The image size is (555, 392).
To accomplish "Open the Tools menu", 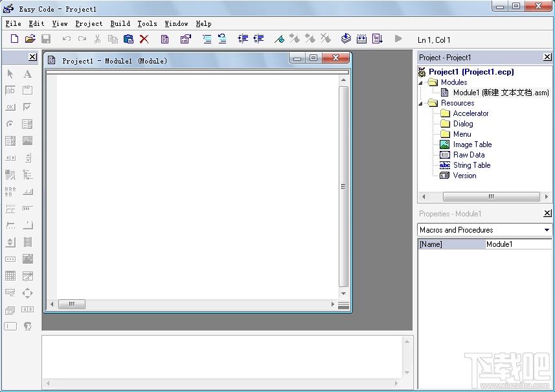I will [147, 24].
